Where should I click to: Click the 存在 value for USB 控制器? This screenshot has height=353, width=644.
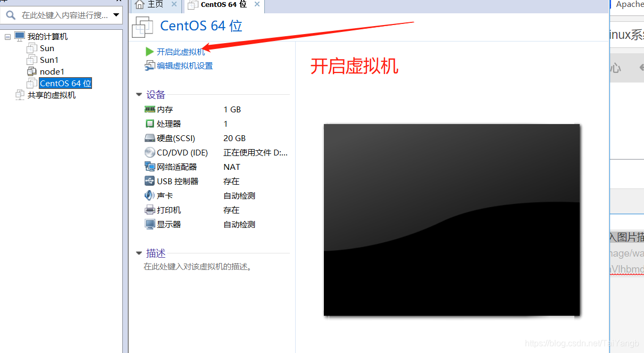(x=231, y=181)
